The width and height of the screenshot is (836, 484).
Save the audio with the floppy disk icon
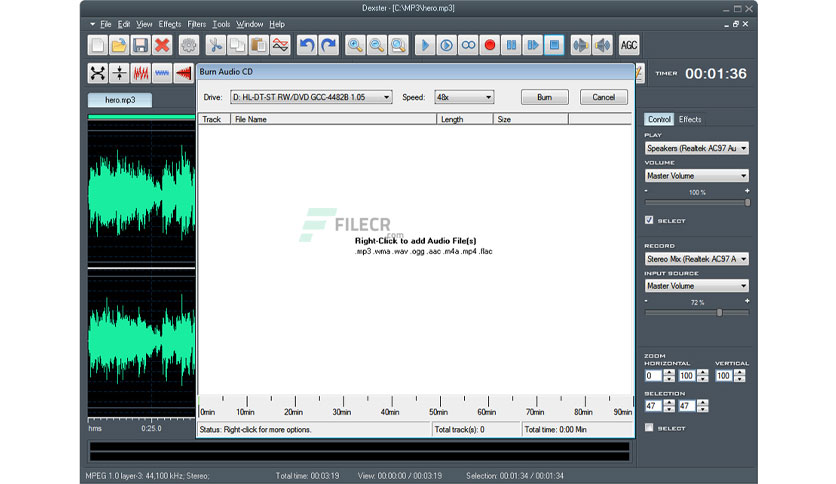tap(140, 45)
